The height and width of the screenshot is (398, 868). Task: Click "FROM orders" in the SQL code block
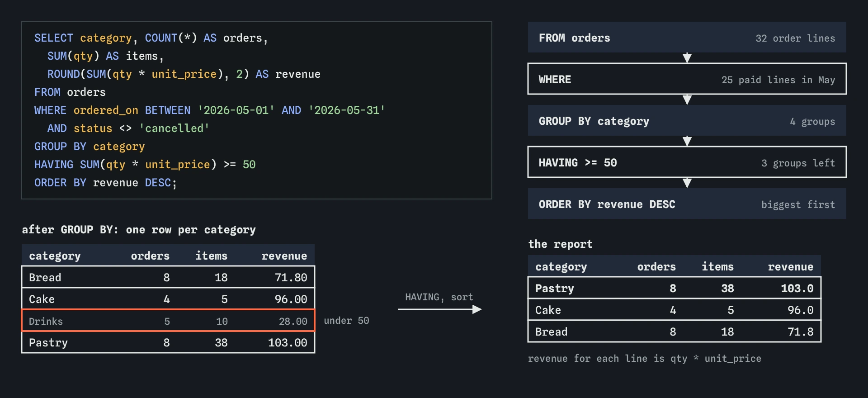(70, 92)
